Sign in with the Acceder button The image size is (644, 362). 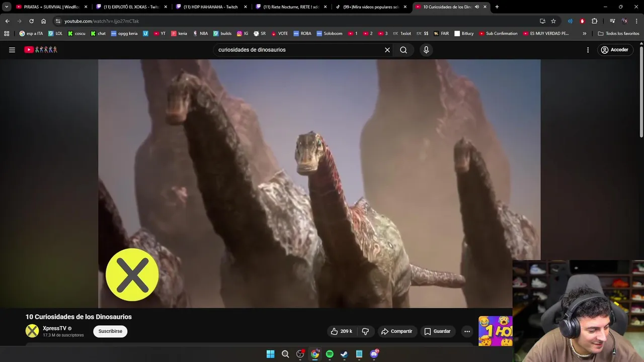click(614, 50)
